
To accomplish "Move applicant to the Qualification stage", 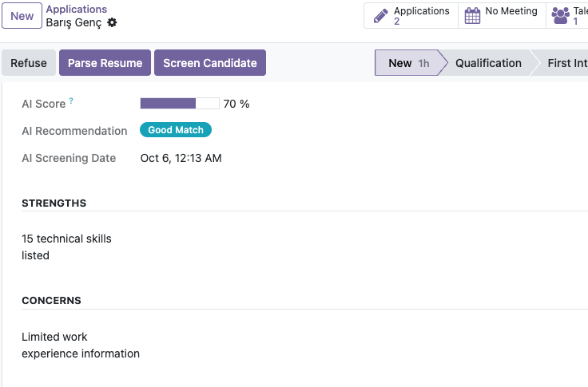I will [488, 63].
